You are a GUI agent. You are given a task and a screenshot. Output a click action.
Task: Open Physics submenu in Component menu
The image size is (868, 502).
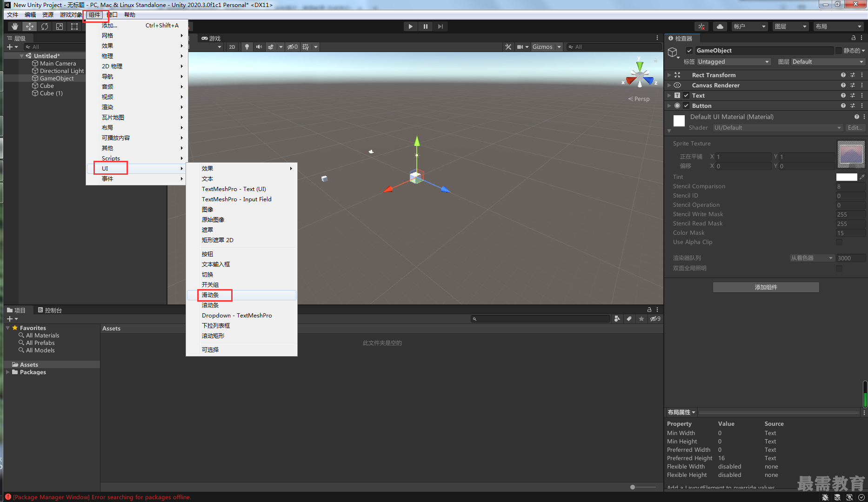137,56
